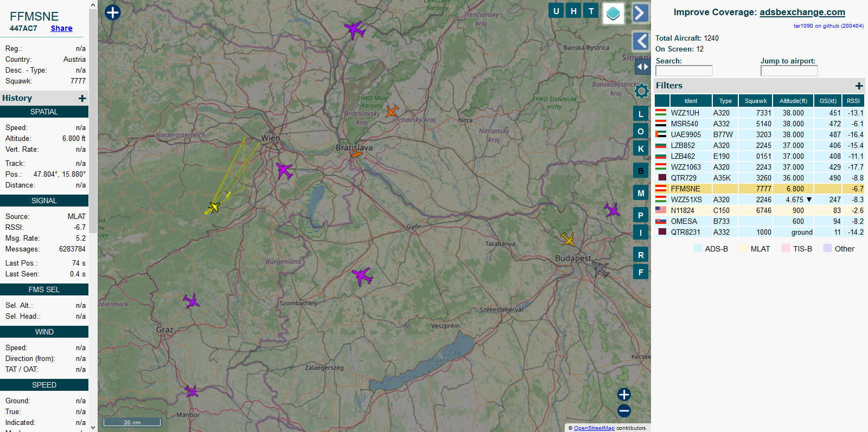Select purple aircraft near right map edge

pyautogui.click(x=612, y=210)
